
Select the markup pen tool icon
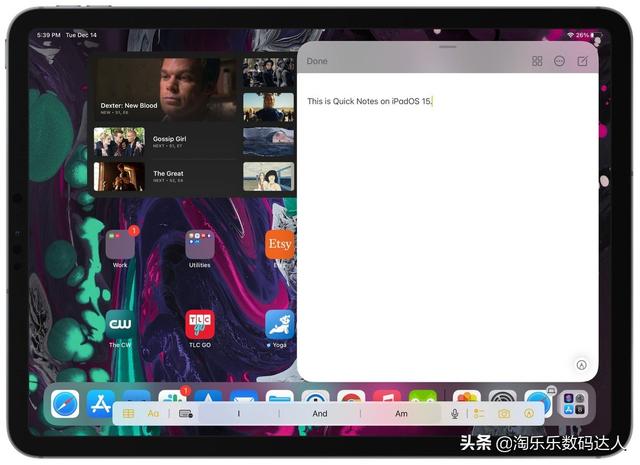click(x=529, y=413)
